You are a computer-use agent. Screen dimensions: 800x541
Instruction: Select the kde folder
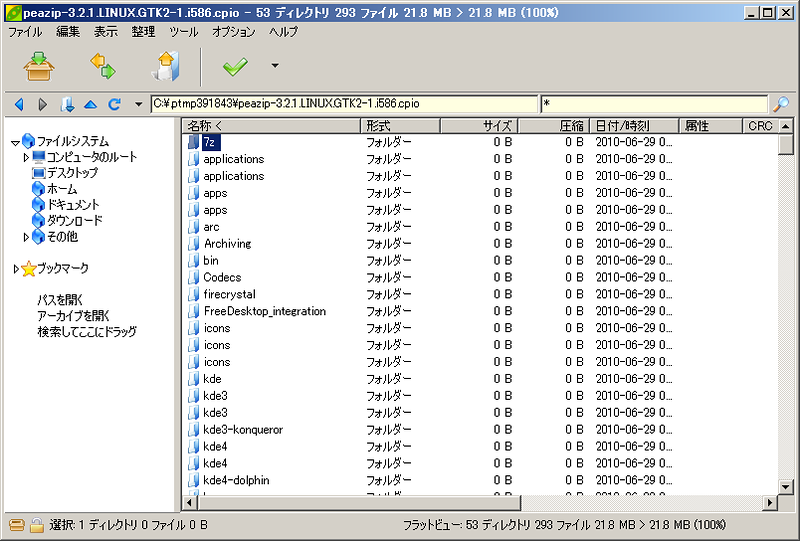click(212, 379)
